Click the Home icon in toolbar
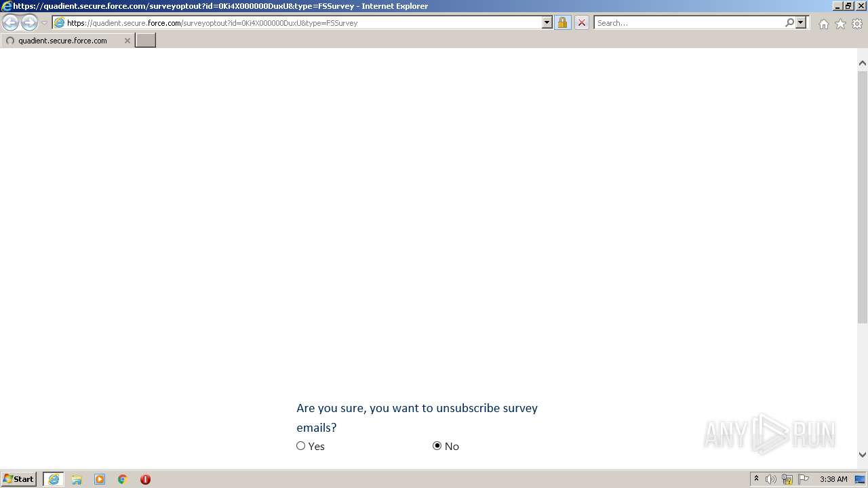The height and width of the screenshot is (488, 868). 823,24
